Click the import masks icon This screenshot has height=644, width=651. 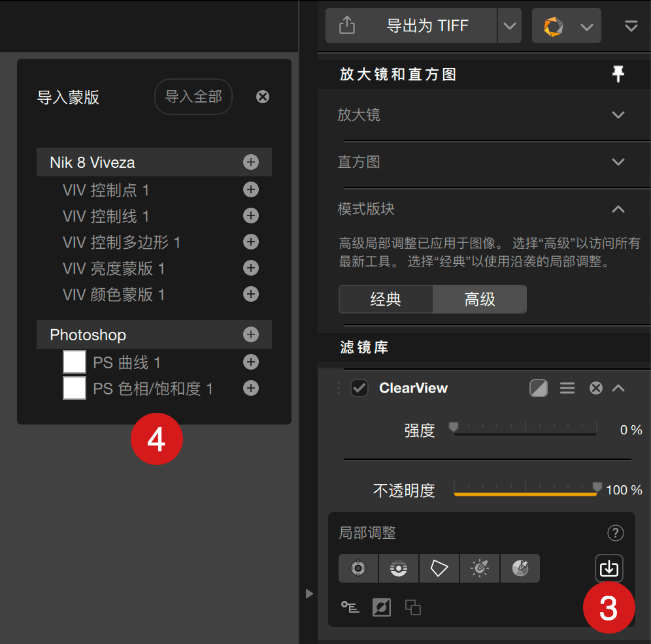pyautogui.click(x=609, y=568)
